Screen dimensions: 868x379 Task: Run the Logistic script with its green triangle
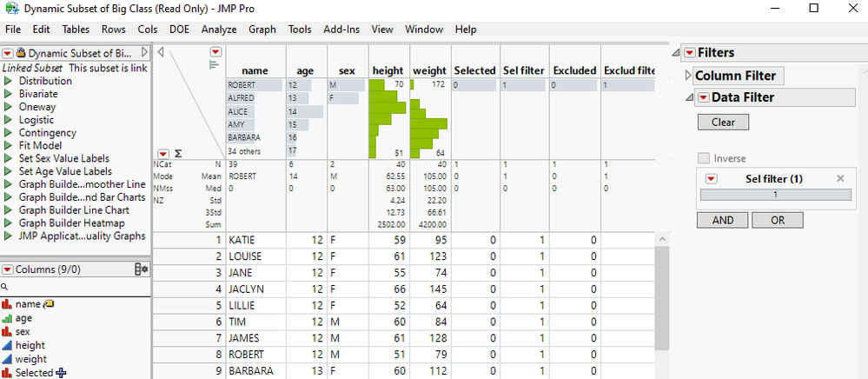[9, 120]
